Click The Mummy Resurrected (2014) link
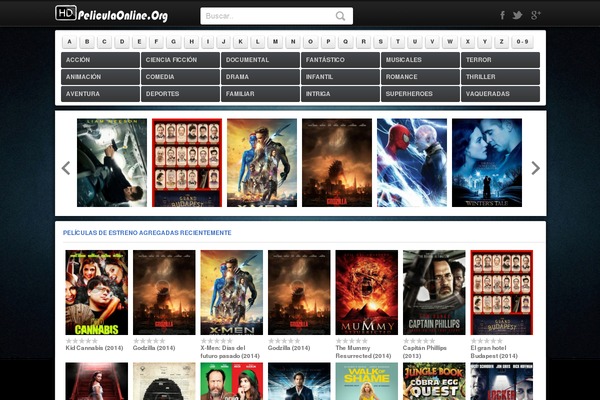 point(363,352)
